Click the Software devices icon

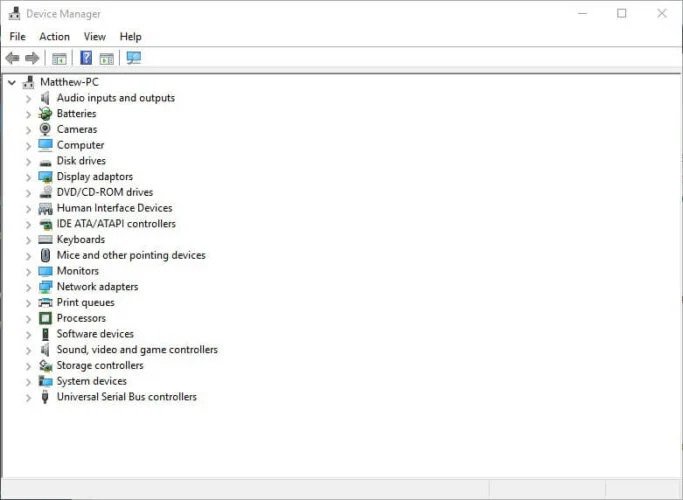point(45,334)
